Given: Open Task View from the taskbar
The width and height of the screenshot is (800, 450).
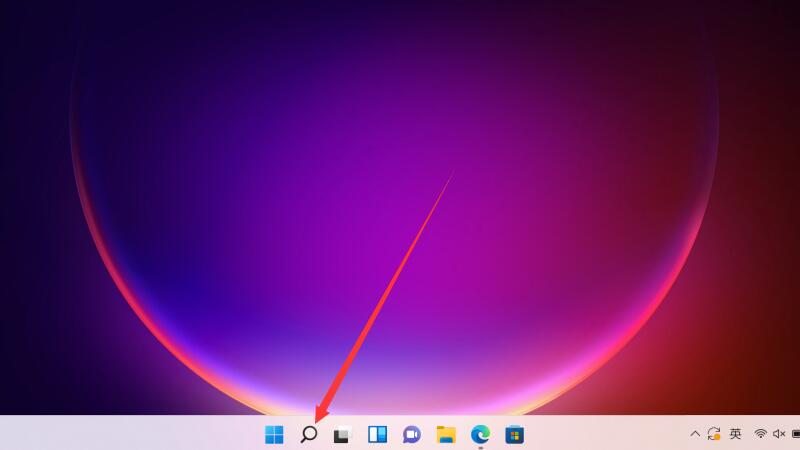Looking at the screenshot, I should coord(343,434).
